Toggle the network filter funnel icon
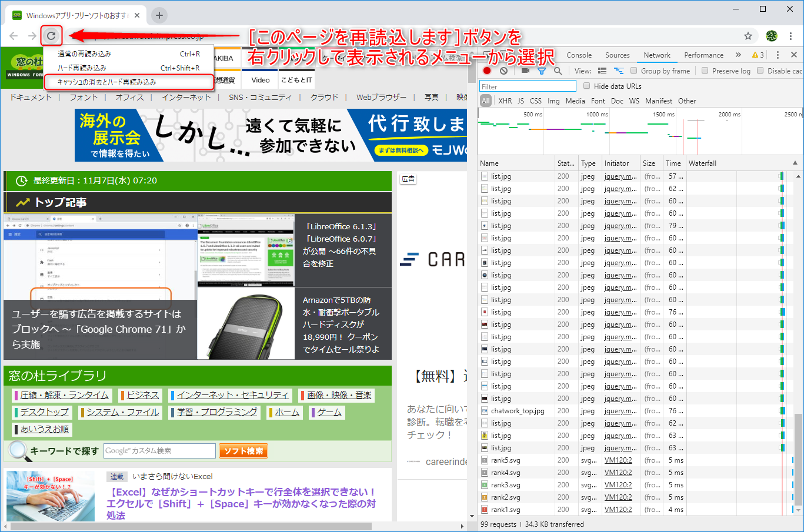The image size is (804, 532). [x=542, y=71]
